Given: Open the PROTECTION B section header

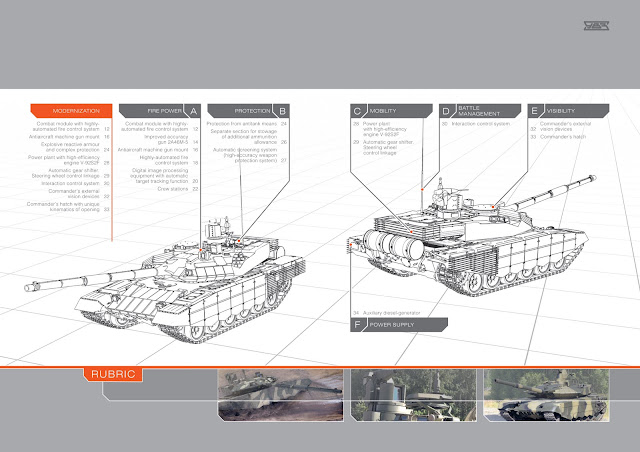Looking at the screenshot, I should click(249, 111).
